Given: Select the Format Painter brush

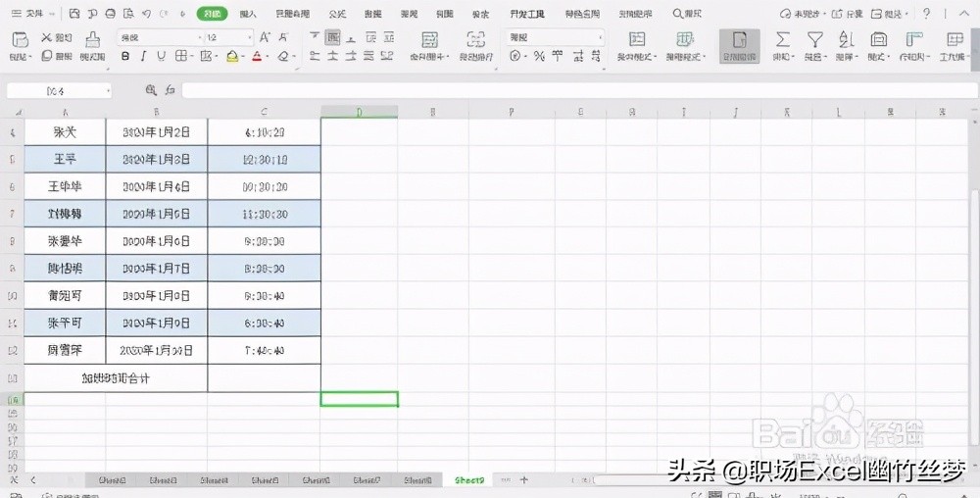Looking at the screenshot, I should [x=92, y=40].
